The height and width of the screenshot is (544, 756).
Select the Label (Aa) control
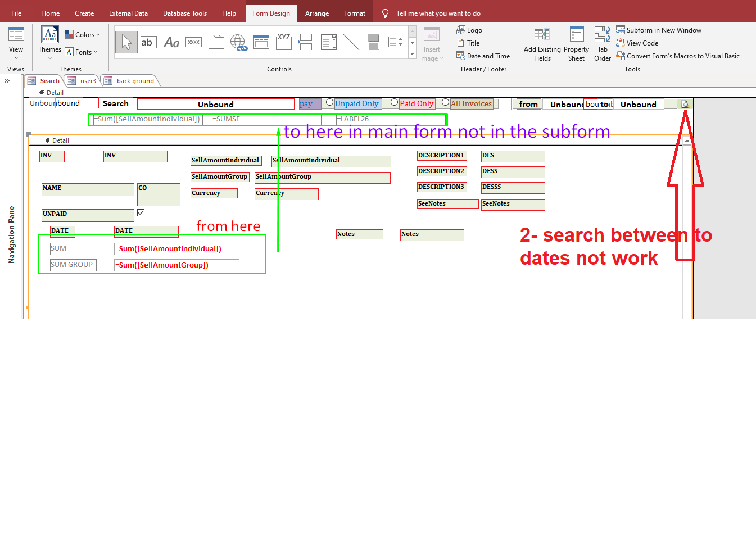[171, 42]
